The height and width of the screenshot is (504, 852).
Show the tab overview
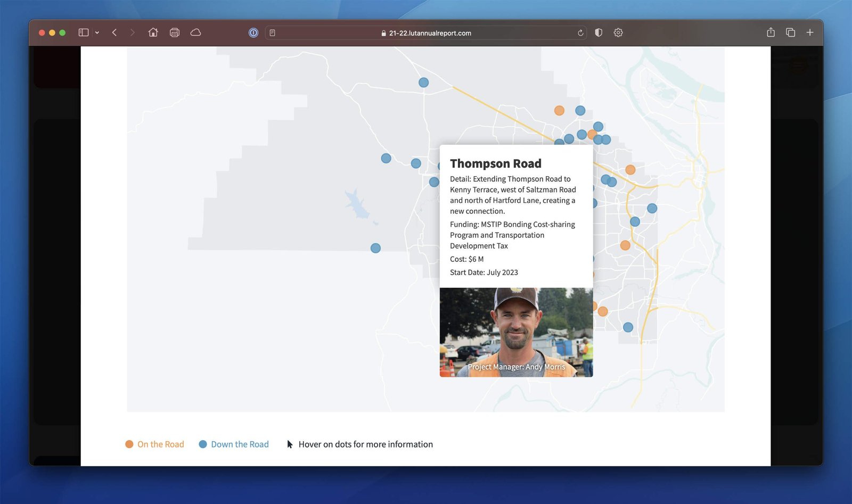click(x=790, y=32)
